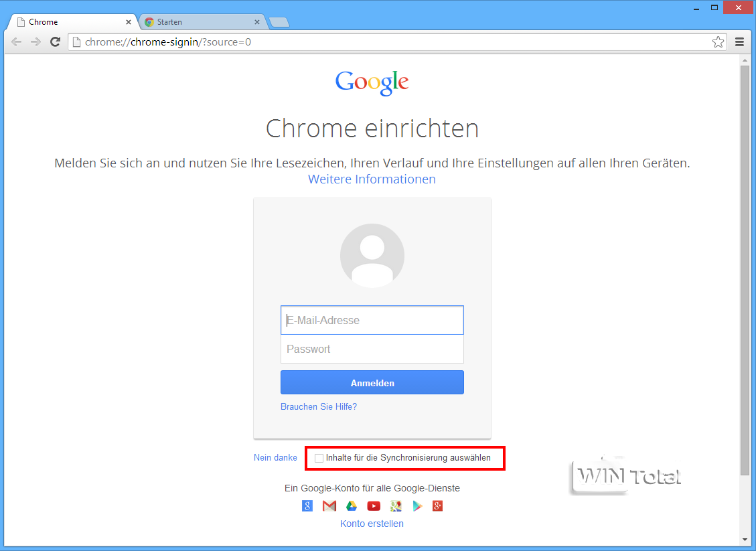756x551 pixels.
Task: Enable 'Inhalte für die Synchronisierung auswählen' checkbox
Action: (x=319, y=458)
